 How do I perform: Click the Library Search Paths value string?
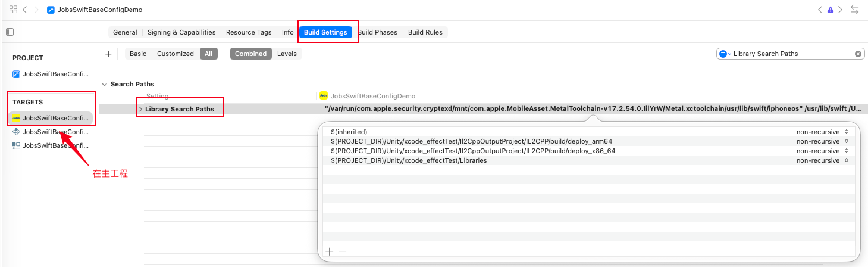tap(593, 110)
